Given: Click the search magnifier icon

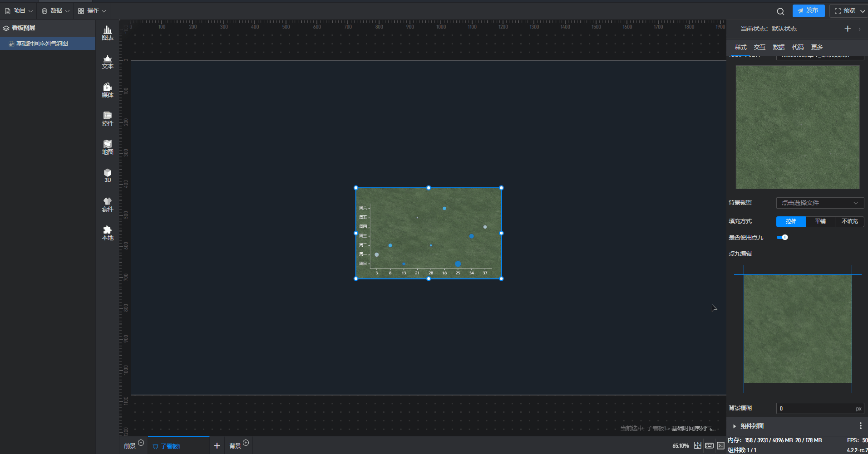Looking at the screenshot, I should point(780,11).
